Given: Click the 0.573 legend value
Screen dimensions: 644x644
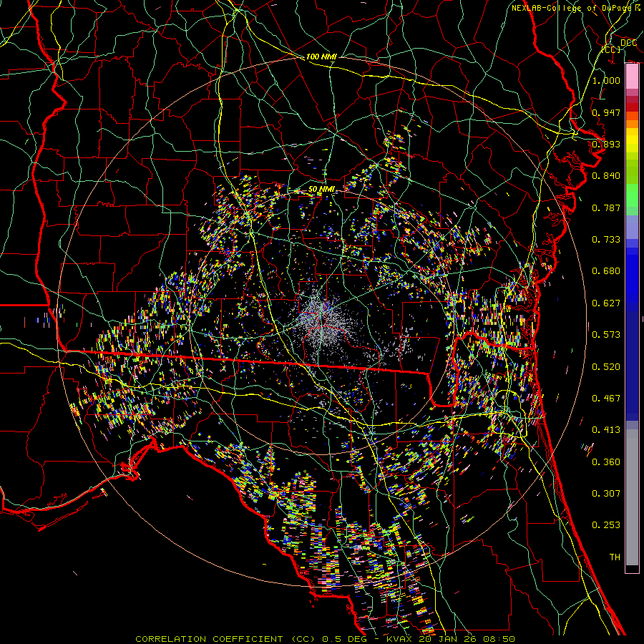Looking at the screenshot, I should 606,335.
